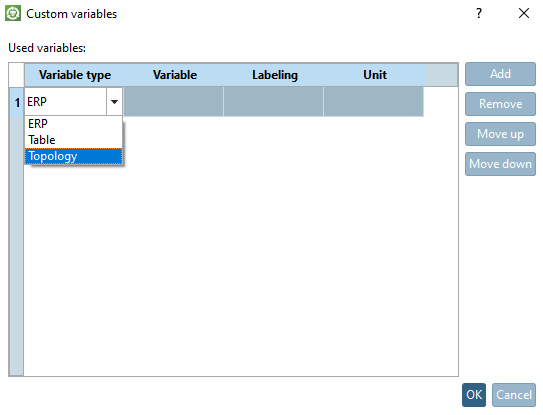Click the Labeling column header
Image resolution: width=543 pixels, height=415 pixels.
[275, 75]
